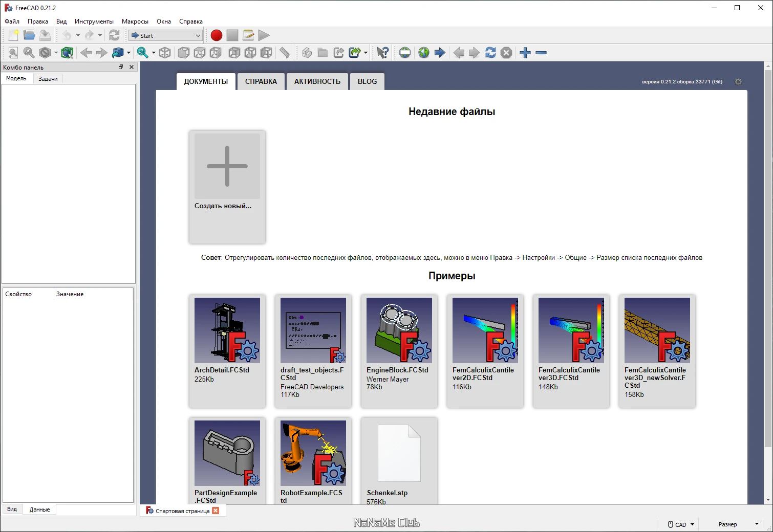Open the EngineBlock.FCStd example thumbnail

pyautogui.click(x=399, y=330)
